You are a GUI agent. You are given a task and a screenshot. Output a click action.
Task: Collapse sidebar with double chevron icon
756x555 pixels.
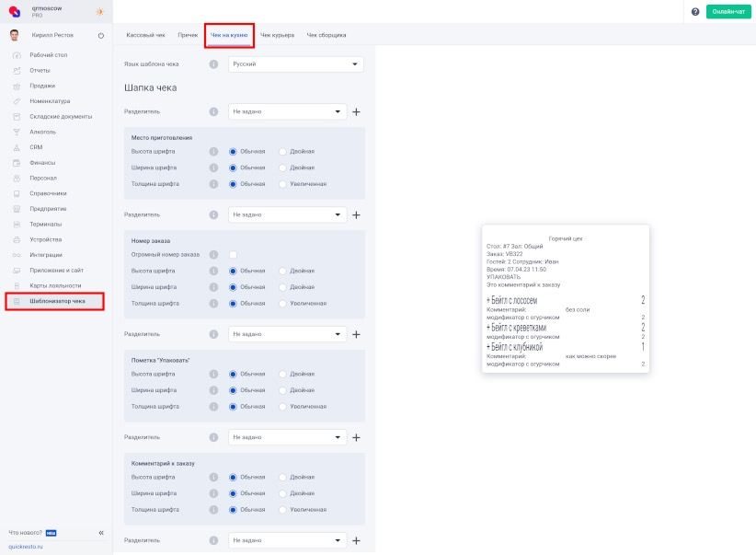(x=101, y=533)
